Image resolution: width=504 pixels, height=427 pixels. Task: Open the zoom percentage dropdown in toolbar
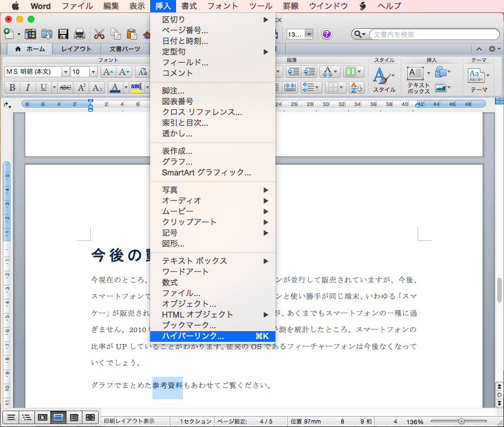tap(309, 34)
